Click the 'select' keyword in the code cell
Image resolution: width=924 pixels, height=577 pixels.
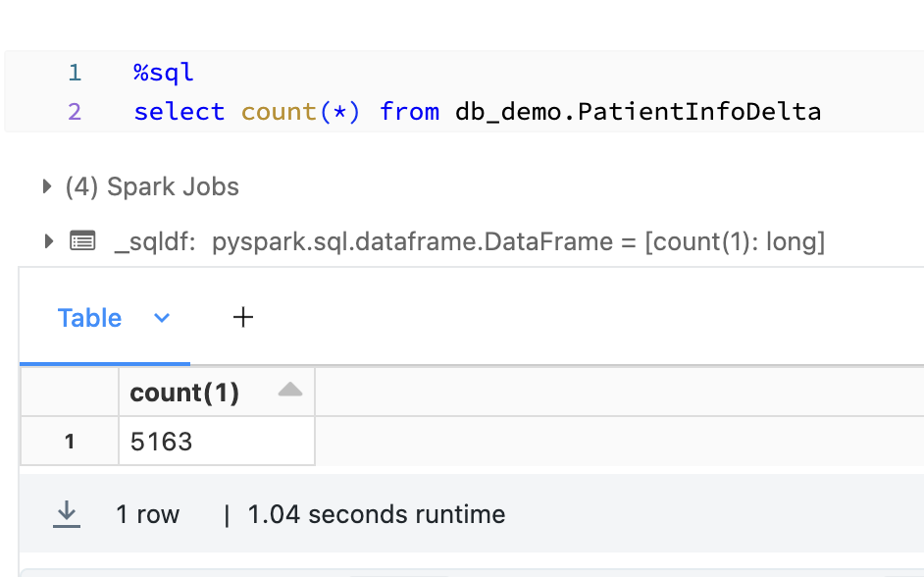click(180, 112)
